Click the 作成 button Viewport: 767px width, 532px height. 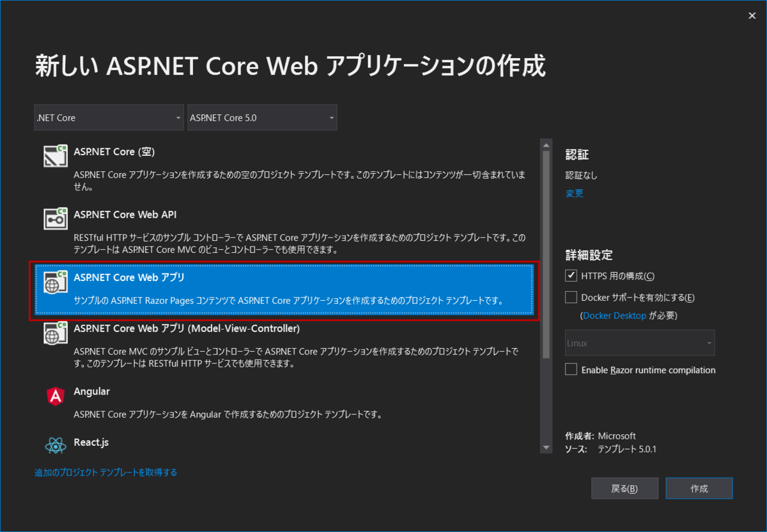coord(699,489)
